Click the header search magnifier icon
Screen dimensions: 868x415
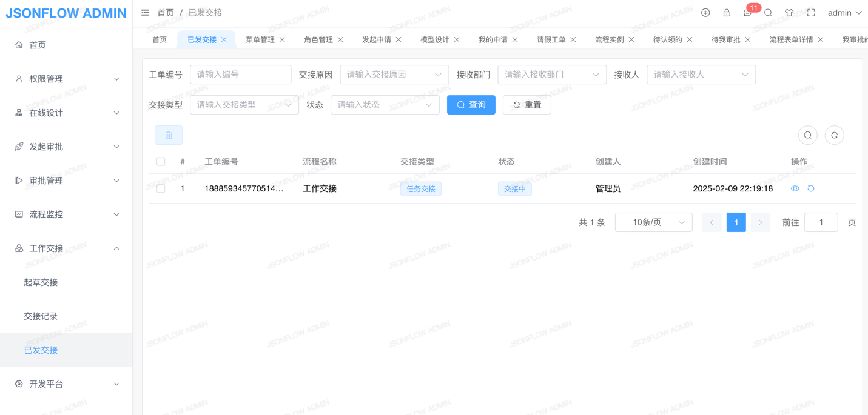tap(768, 13)
